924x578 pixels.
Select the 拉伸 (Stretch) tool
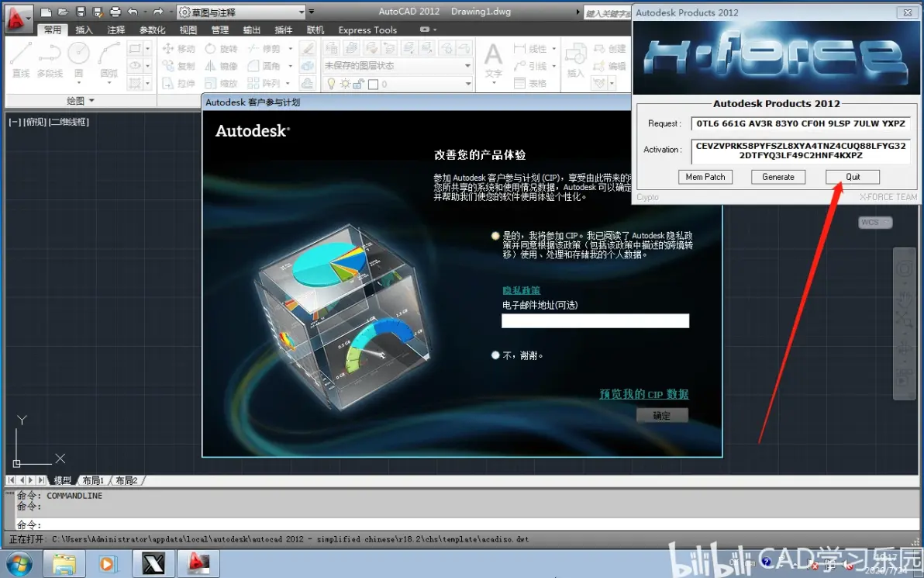click(178, 84)
